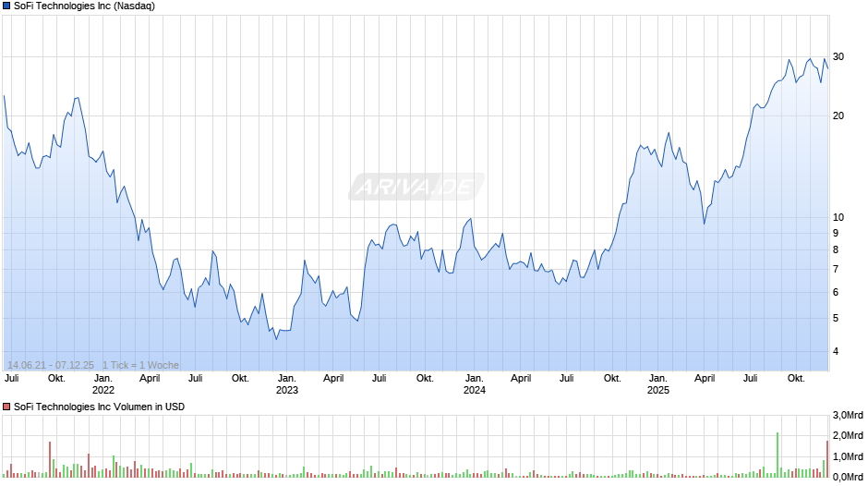
Task: Click the date range '14.06.21 - 07.12.25'
Action: (x=51, y=365)
